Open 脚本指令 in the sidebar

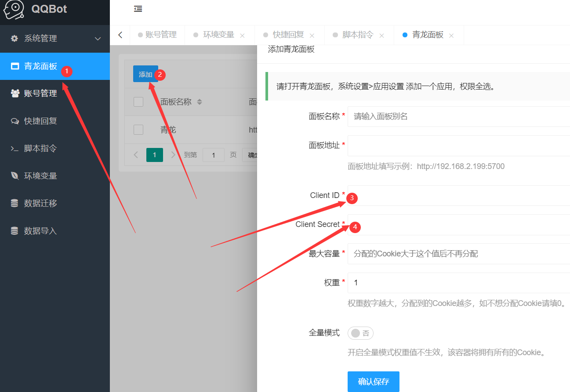pos(55,149)
